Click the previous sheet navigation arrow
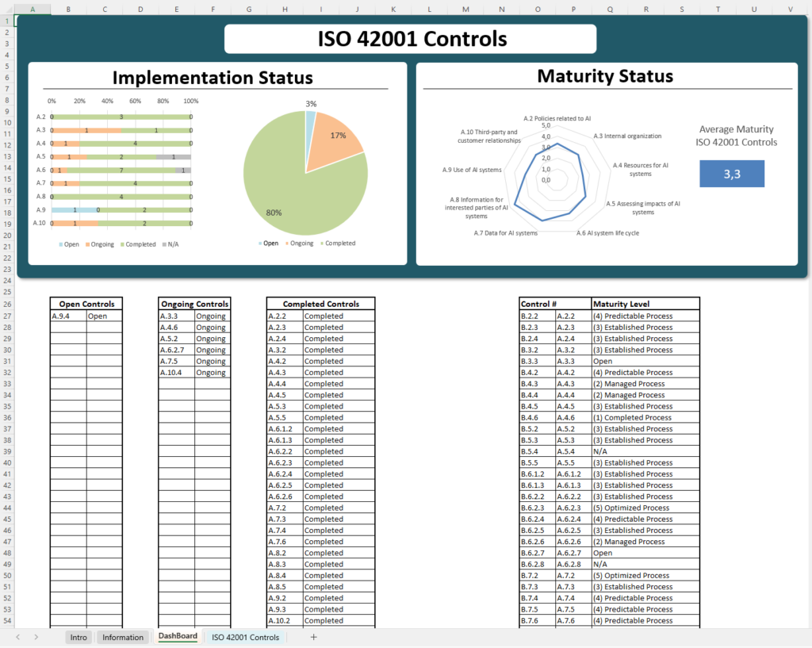 point(17,637)
